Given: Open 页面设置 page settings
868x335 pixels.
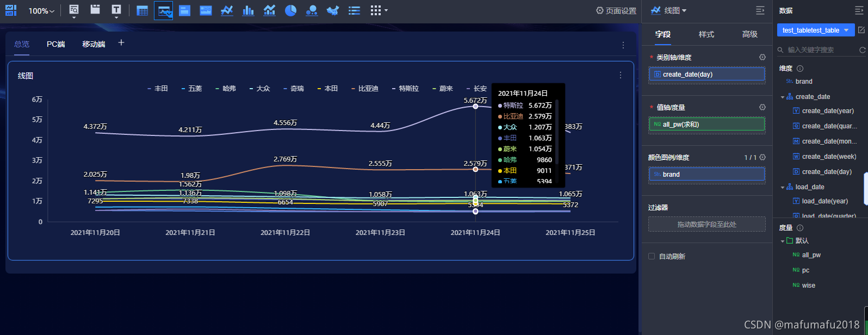Looking at the screenshot, I should 616,10.
